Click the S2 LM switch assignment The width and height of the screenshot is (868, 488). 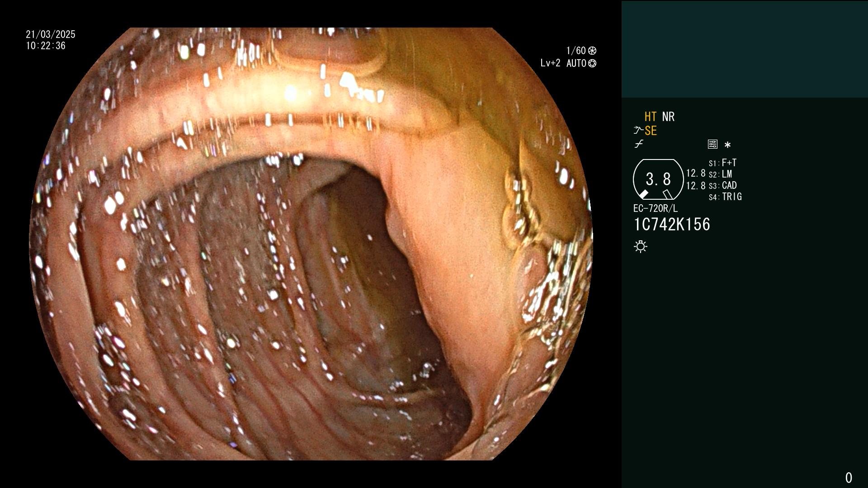[721, 174]
